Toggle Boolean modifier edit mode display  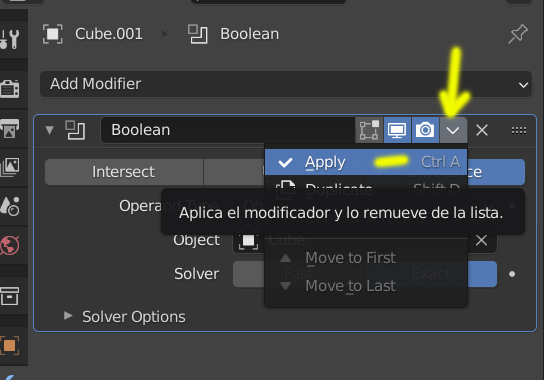(x=369, y=130)
